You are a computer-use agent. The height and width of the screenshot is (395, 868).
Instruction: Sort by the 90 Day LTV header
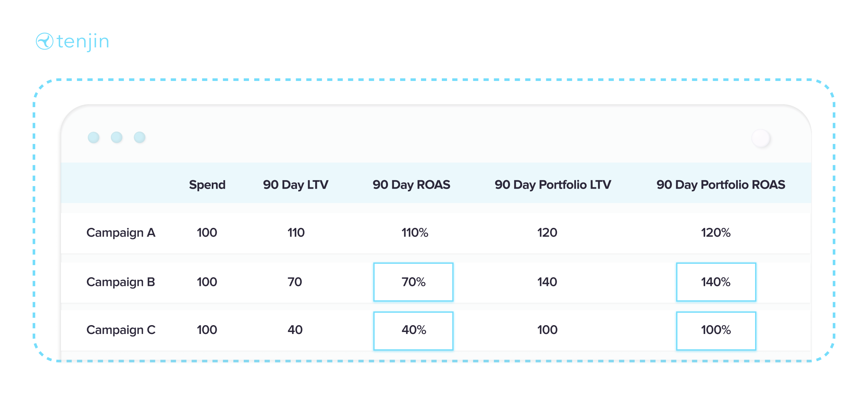pos(296,185)
